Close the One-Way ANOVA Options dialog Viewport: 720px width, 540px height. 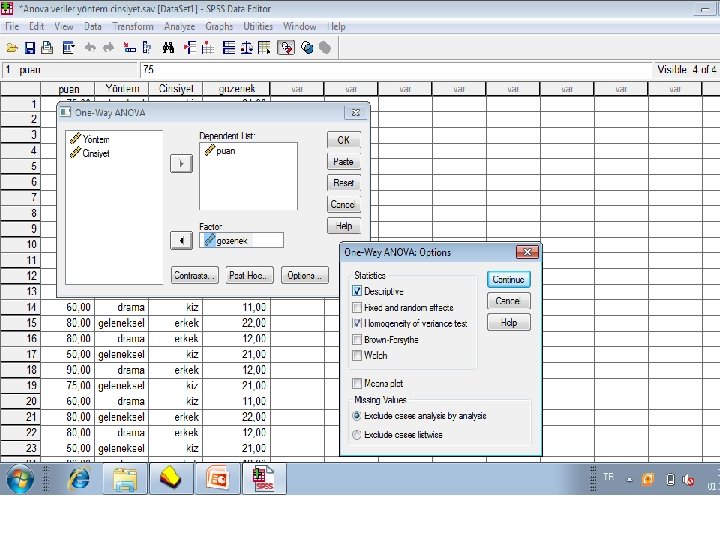click(x=527, y=252)
